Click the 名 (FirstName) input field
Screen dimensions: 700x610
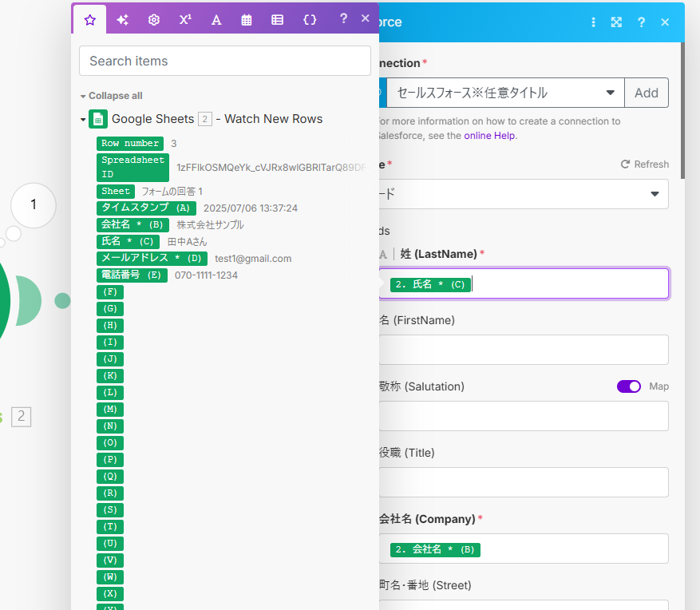[x=524, y=350]
